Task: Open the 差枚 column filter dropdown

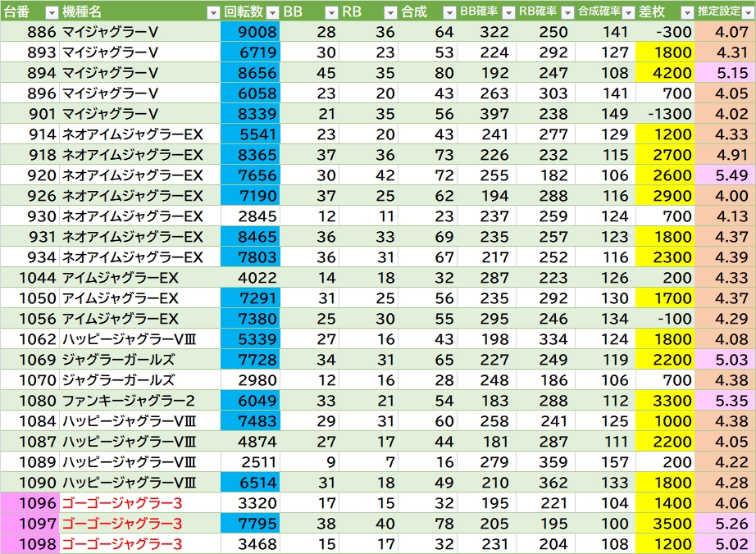Action: click(685, 12)
